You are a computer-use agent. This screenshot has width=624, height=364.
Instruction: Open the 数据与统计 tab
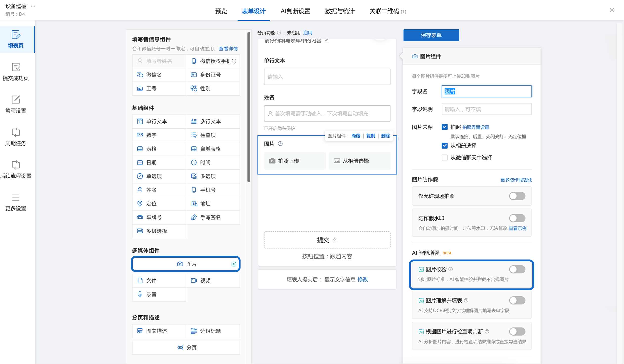tap(340, 11)
